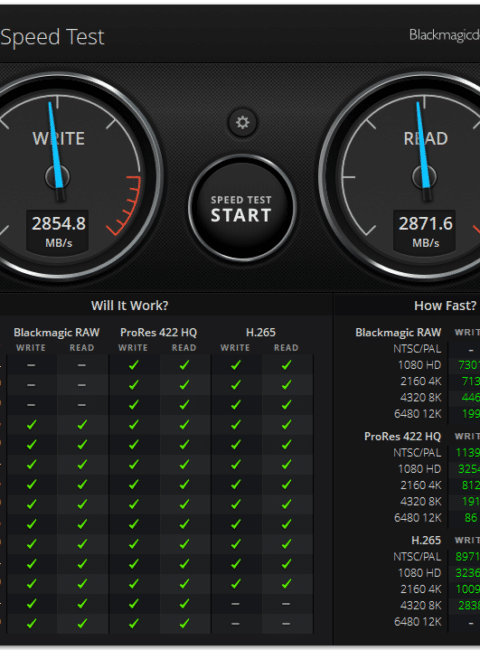The width and height of the screenshot is (480, 650).
Task: Click ProRes 422 HQ heading in How Fast panel
Action: (x=402, y=437)
